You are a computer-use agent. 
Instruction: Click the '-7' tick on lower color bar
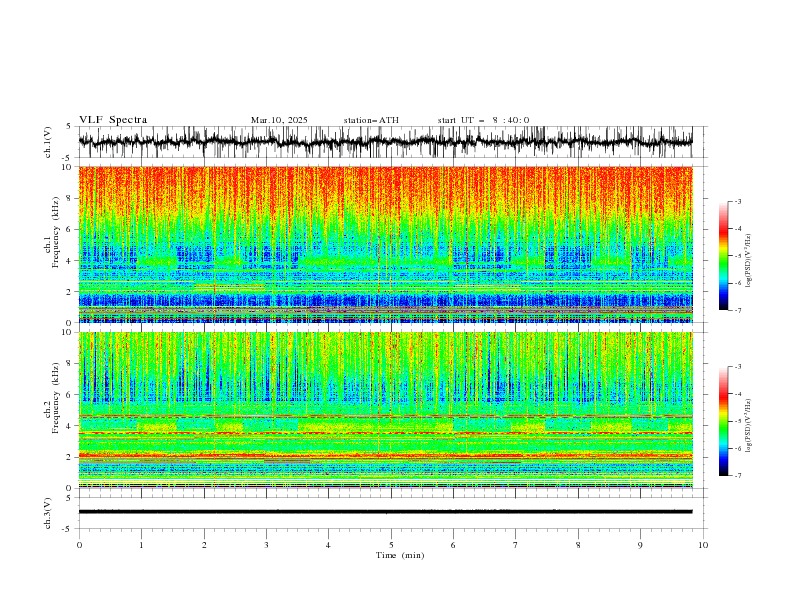point(737,476)
